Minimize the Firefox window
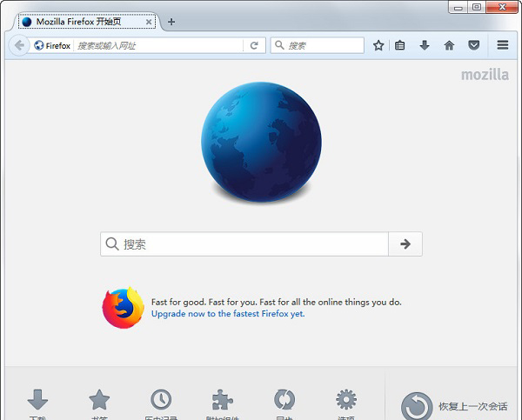Screen dimensions: 522x420 coord(458,7)
